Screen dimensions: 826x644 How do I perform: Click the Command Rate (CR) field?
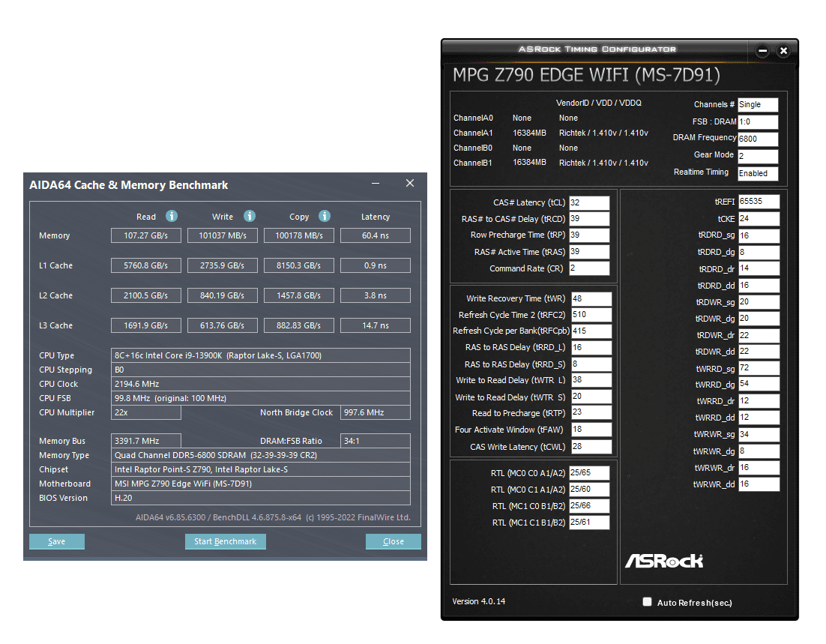pyautogui.click(x=589, y=268)
